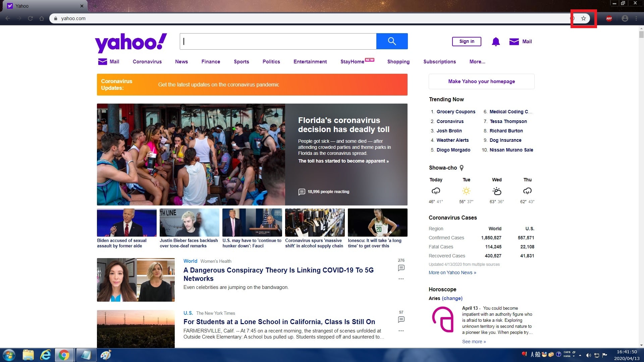Open More on Yahoo News link
This screenshot has height=362, width=644.
[452, 273]
